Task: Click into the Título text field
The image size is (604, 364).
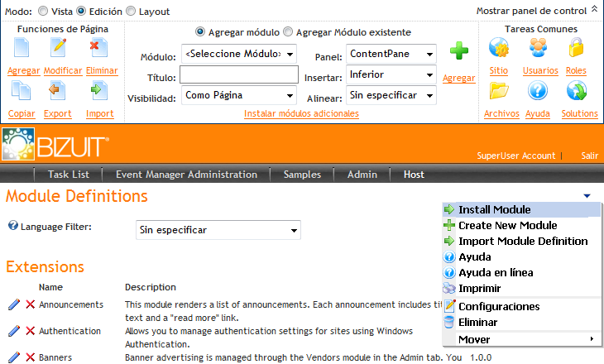Action: pyautogui.click(x=238, y=75)
